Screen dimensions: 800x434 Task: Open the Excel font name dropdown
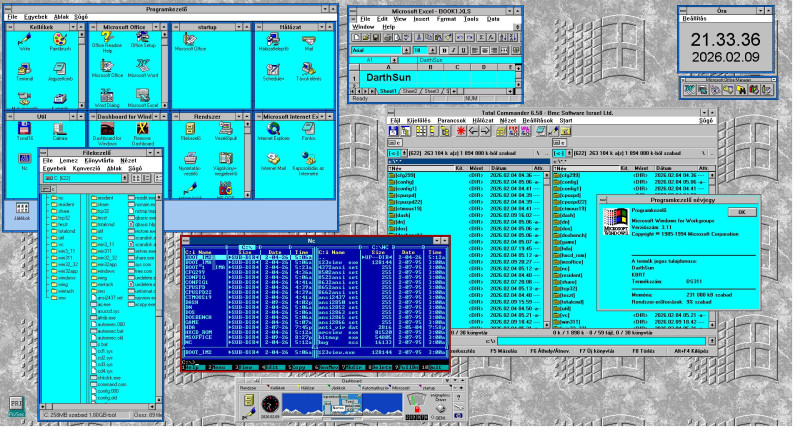point(406,50)
